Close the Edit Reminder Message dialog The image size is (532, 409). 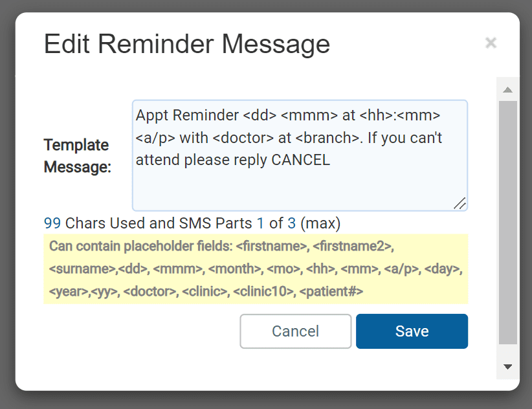tap(491, 43)
